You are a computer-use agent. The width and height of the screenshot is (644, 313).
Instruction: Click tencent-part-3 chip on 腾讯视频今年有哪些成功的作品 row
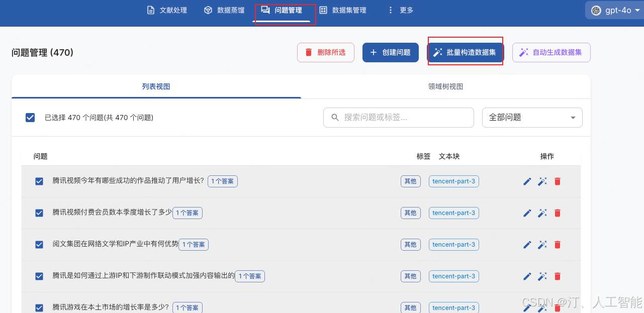pos(454,181)
